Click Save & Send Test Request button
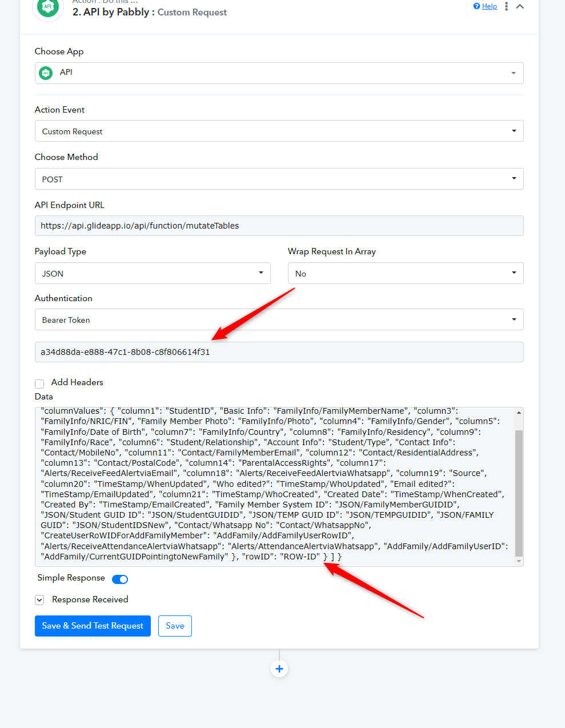Screen dimensions: 565x728 coord(93,626)
